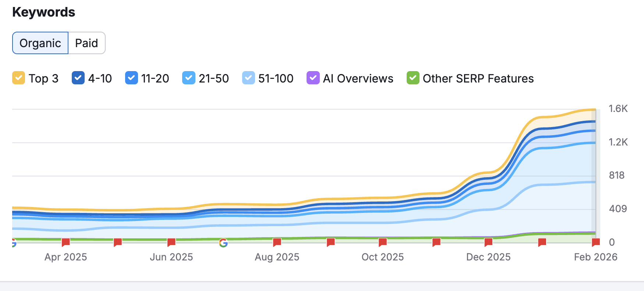Uncheck the Top 3 series checkbox
Screen dimensions: 644x291
(18, 78)
